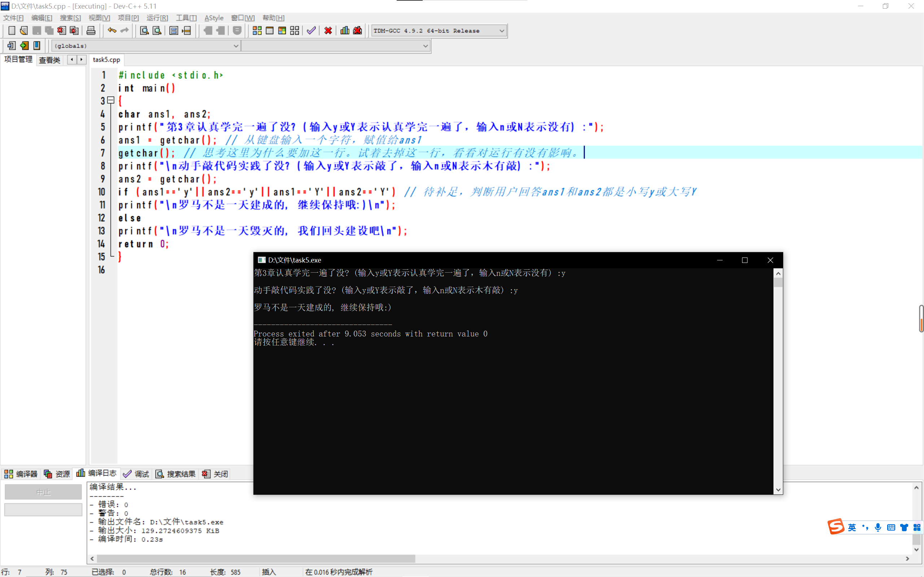Viewport: 924px width, 577px height.
Task: Click the 关闭 button in bottom panel
Action: pyautogui.click(x=215, y=474)
